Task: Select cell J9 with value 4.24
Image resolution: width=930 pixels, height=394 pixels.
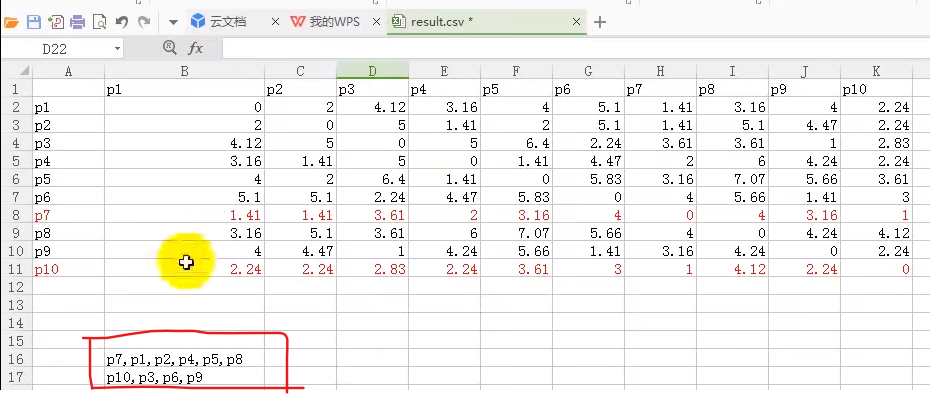Action: tap(805, 233)
